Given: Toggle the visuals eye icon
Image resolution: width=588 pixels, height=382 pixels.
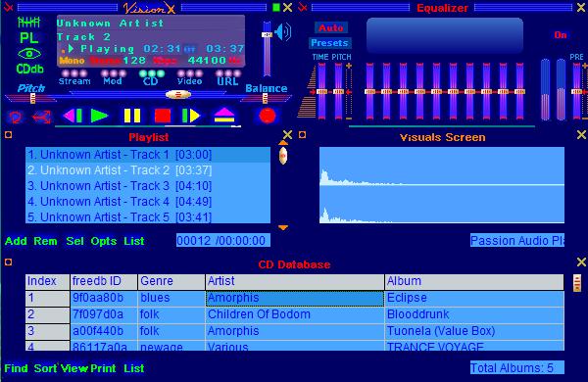Looking at the screenshot, I should (29, 54).
